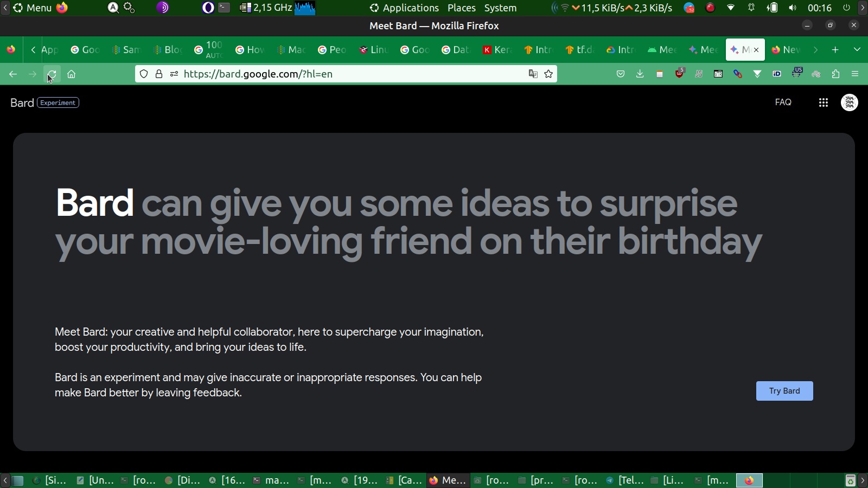Open the Firefox downloads panel
This screenshot has height=488, width=868.
pyautogui.click(x=640, y=74)
